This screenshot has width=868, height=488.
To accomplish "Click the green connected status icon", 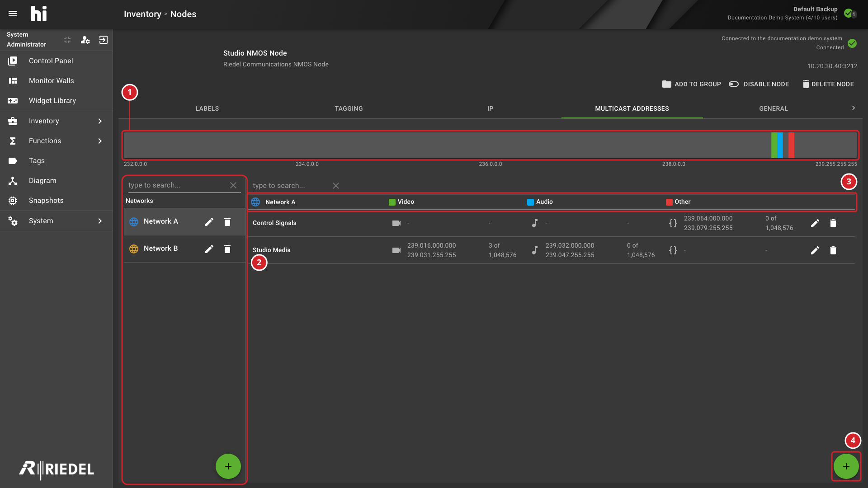I will coord(852,43).
